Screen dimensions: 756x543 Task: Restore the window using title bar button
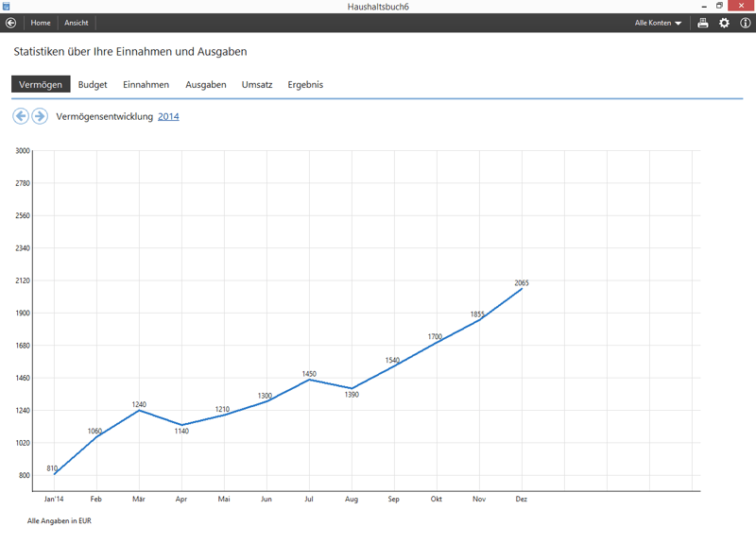(719, 6)
